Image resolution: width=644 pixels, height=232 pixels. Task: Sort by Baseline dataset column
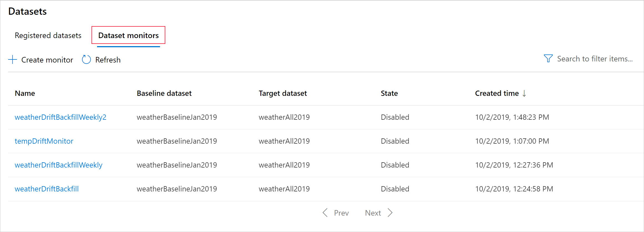[164, 93]
